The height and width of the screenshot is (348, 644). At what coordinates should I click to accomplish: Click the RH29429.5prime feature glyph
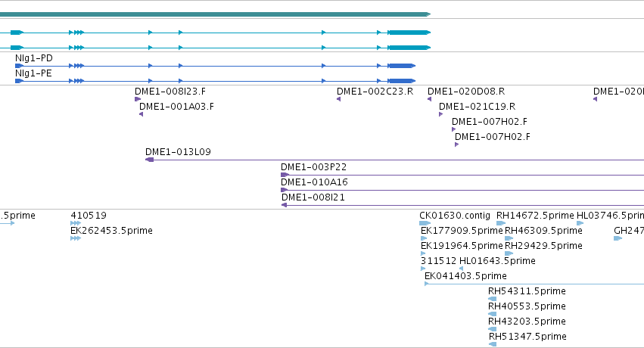click(x=509, y=253)
